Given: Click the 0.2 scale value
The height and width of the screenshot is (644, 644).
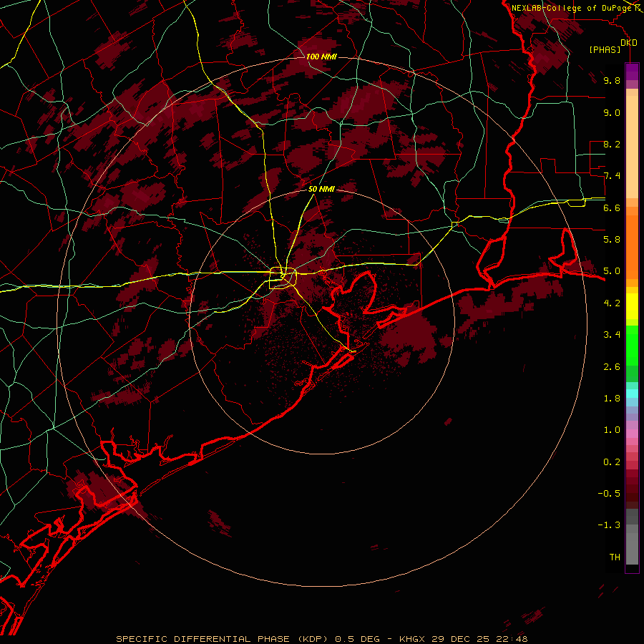Looking at the screenshot, I should pos(612,462).
